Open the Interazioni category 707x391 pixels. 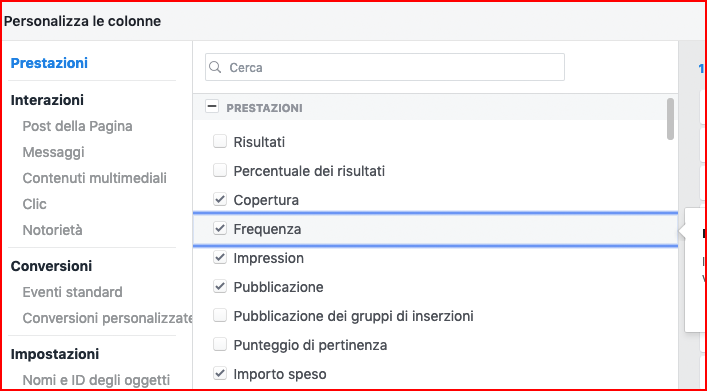pos(47,100)
